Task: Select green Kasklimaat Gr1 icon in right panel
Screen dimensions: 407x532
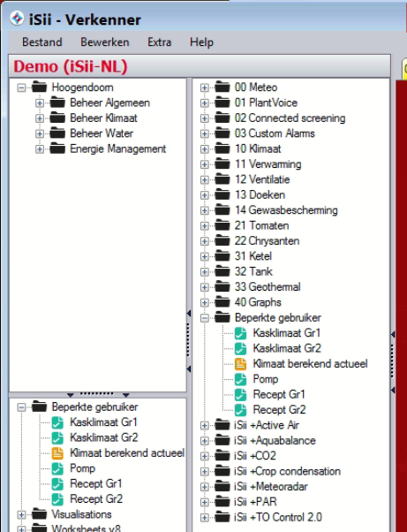Action: (241, 333)
